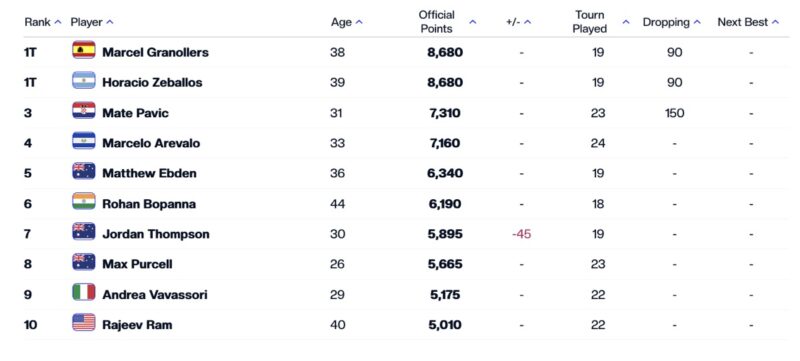Click Spain flag icon beside Marcel Granollers
The height and width of the screenshot is (361, 800).
point(84,50)
